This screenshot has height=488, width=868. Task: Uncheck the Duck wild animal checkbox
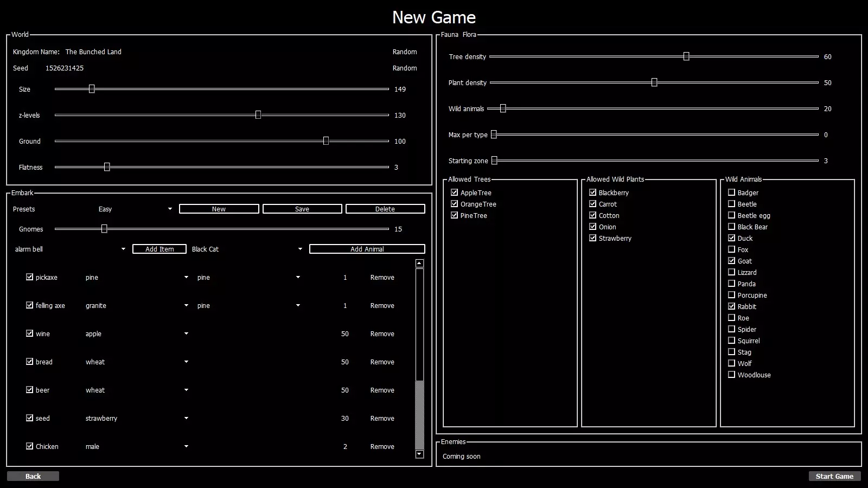click(731, 238)
